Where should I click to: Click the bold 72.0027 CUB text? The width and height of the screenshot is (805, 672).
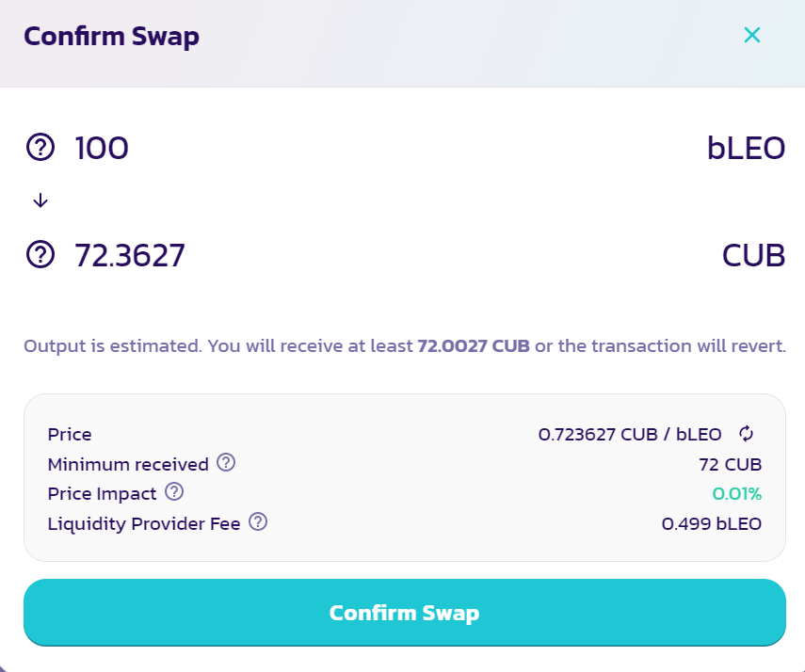pos(473,345)
